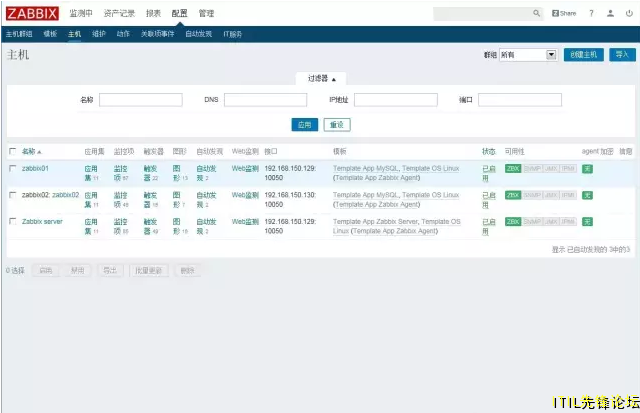Check the Zabbix server host checkbox

13,221
